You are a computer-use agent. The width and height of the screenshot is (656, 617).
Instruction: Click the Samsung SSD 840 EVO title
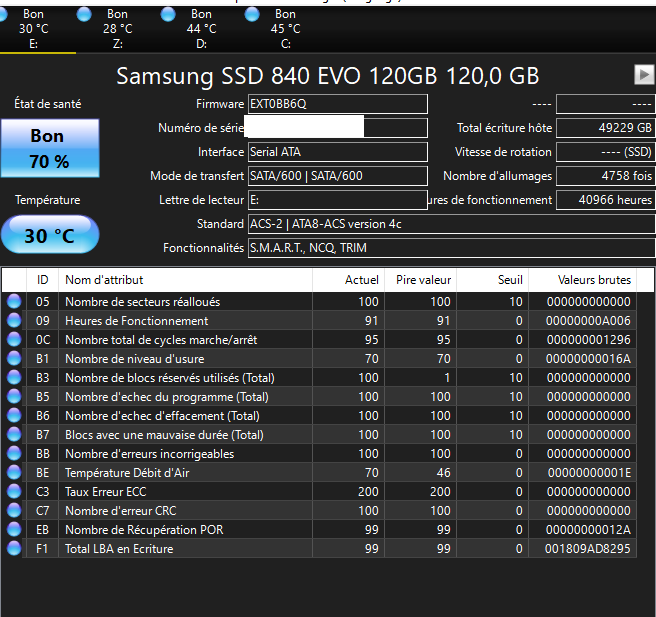tap(328, 76)
